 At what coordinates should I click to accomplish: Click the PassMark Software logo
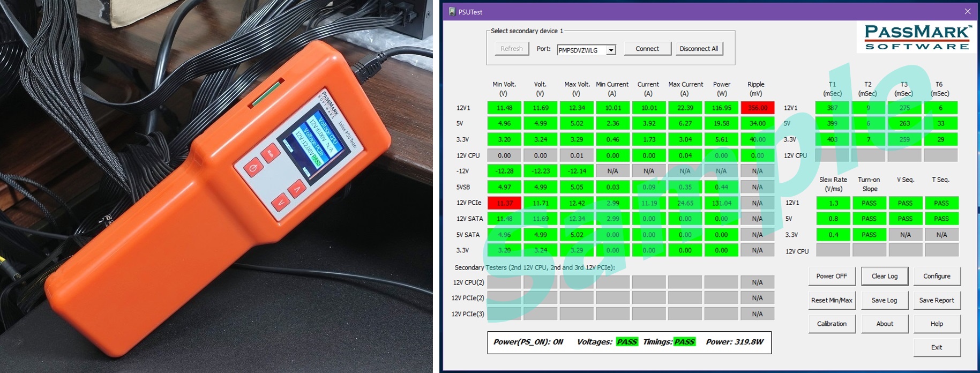click(x=916, y=37)
